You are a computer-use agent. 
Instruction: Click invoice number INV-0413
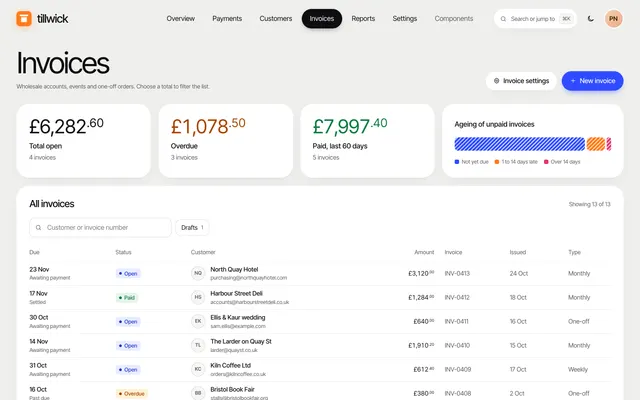pos(457,273)
